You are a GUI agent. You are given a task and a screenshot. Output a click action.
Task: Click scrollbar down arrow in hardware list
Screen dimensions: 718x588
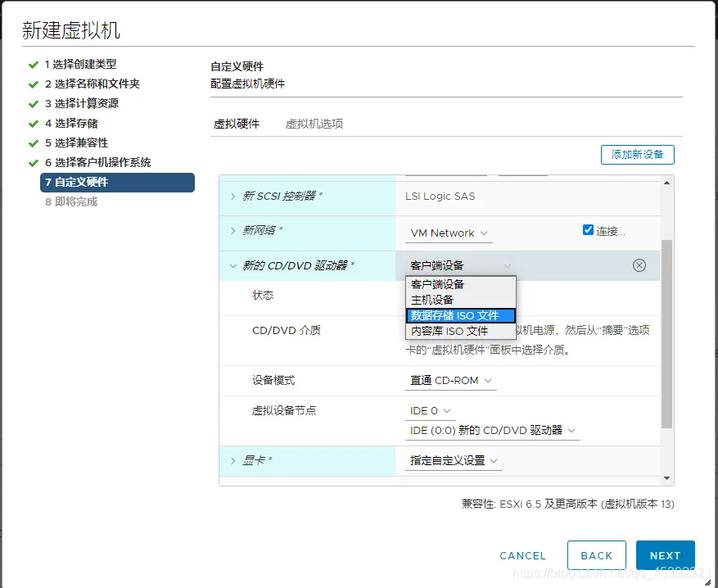[x=666, y=478]
